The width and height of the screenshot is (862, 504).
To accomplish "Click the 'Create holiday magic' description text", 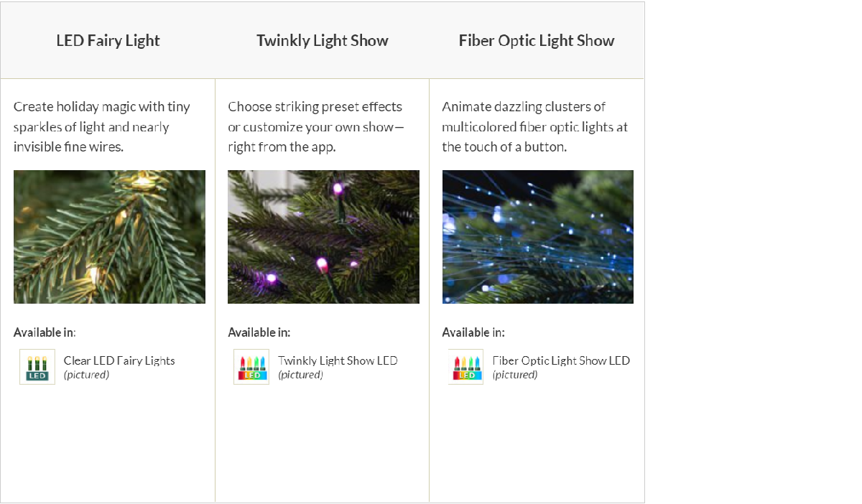I will coord(102,127).
